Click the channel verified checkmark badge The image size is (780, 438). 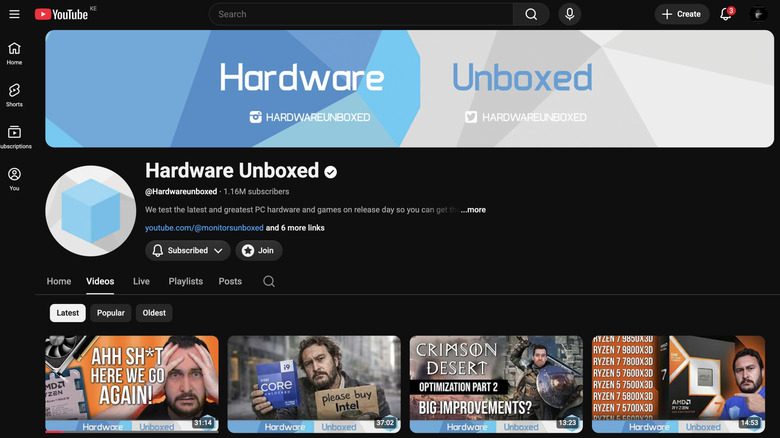331,172
